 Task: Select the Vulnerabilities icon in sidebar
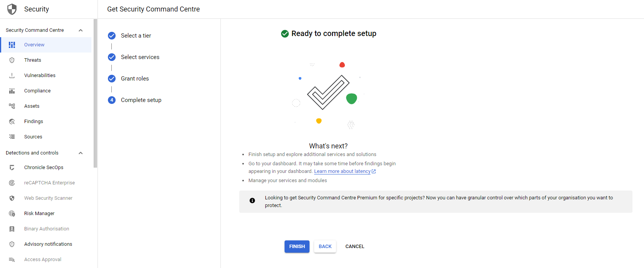coord(12,75)
